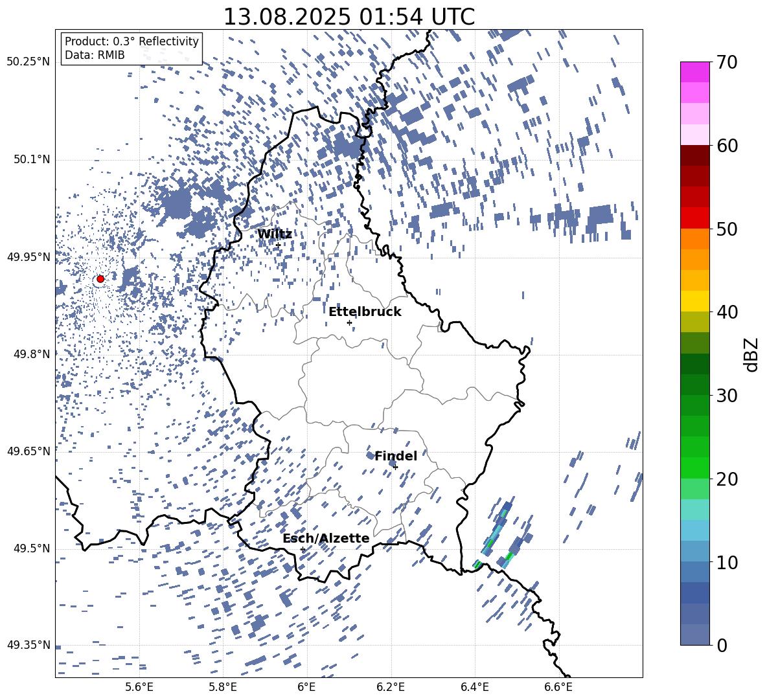
Task: Click the title 13.08.2025 01:54 UTC
Action: [x=349, y=17]
